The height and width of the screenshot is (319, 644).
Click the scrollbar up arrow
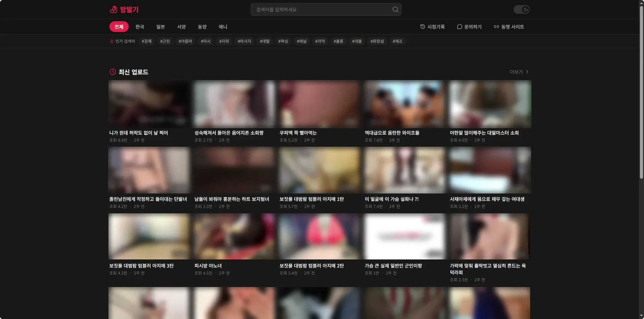[641, 3]
